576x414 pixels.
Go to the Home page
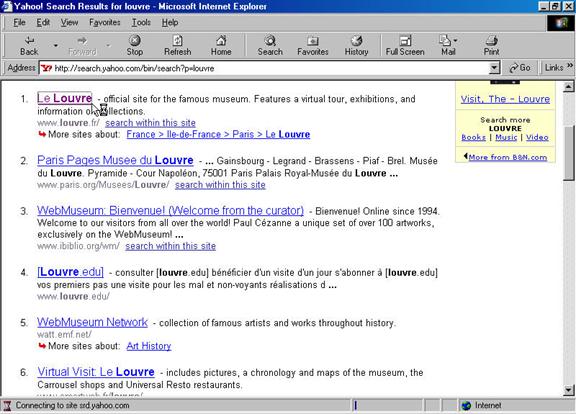[x=221, y=46]
